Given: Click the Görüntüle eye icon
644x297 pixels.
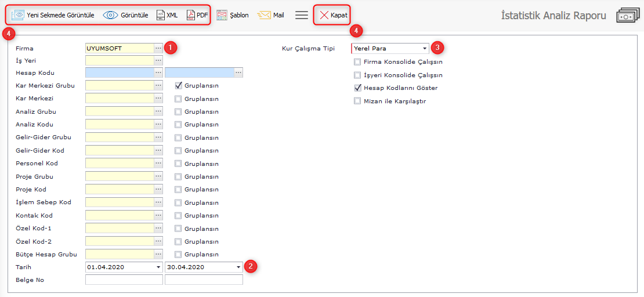Looking at the screenshot, I should tap(110, 15).
